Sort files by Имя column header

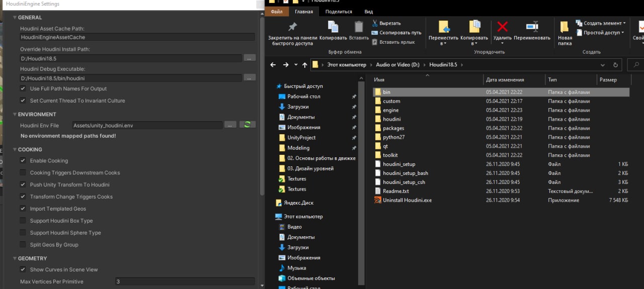[428, 79]
